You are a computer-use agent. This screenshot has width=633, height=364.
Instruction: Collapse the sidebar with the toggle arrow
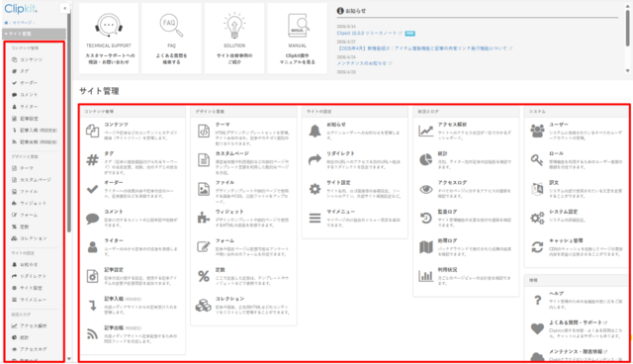pos(64,8)
